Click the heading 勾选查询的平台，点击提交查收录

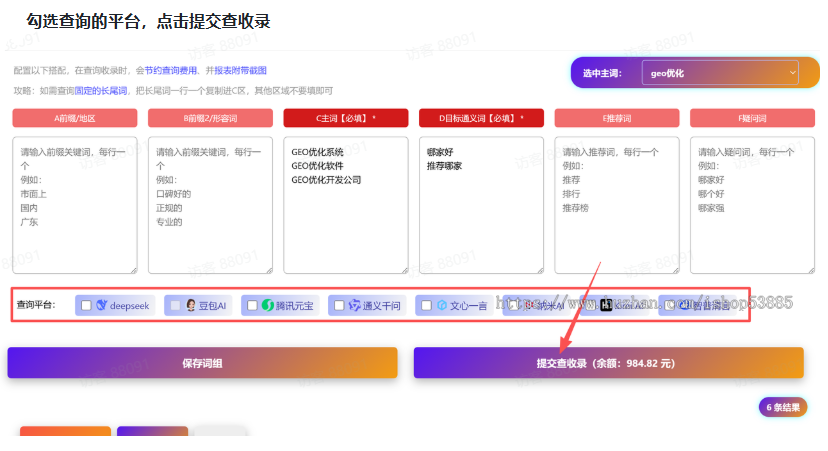(x=148, y=21)
